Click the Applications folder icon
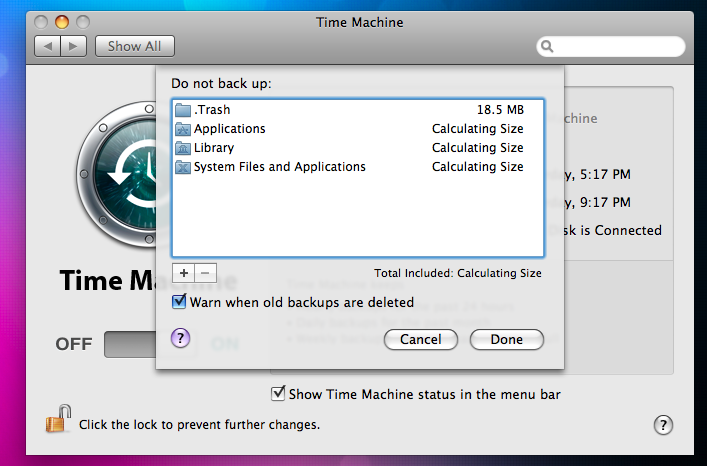707x466 pixels. point(183,129)
